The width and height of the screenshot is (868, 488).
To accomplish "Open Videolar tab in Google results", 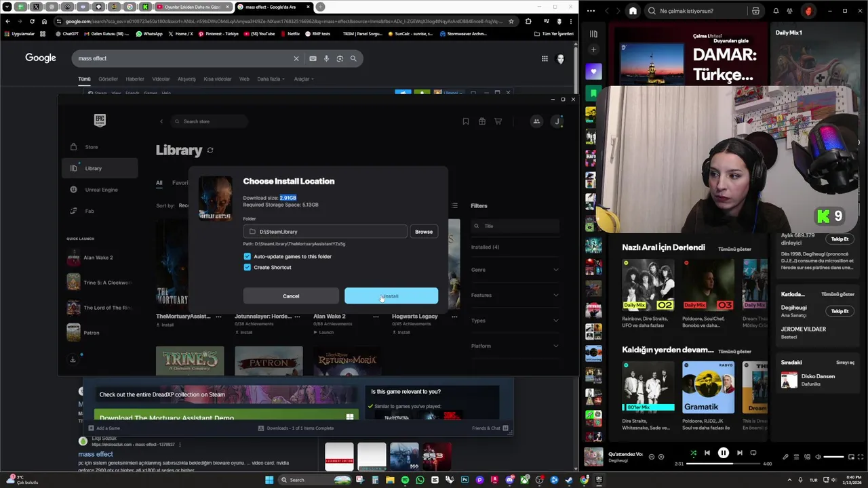I will 161,79.
